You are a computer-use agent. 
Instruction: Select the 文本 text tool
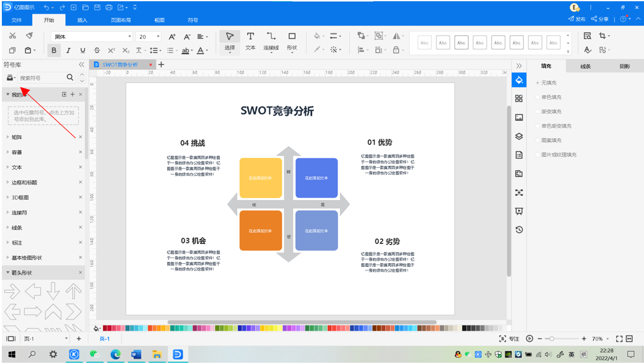point(250,40)
